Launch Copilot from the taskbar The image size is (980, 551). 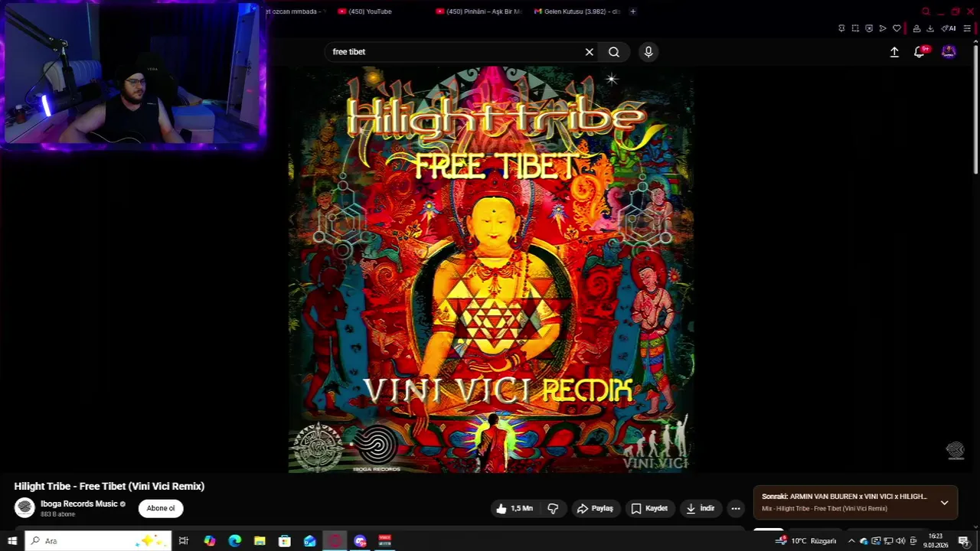coord(209,541)
